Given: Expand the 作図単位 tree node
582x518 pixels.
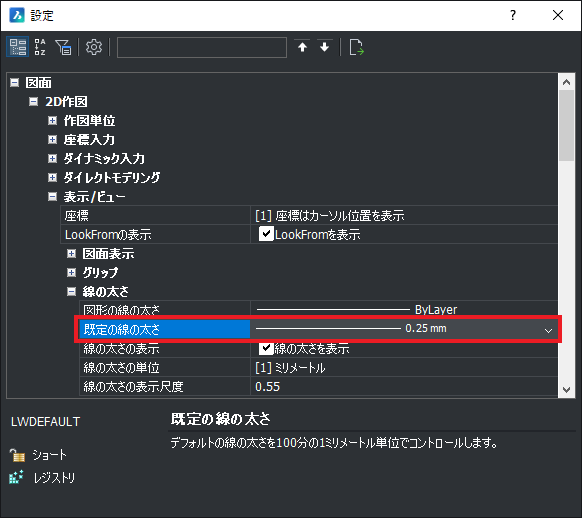Looking at the screenshot, I should 52,120.
